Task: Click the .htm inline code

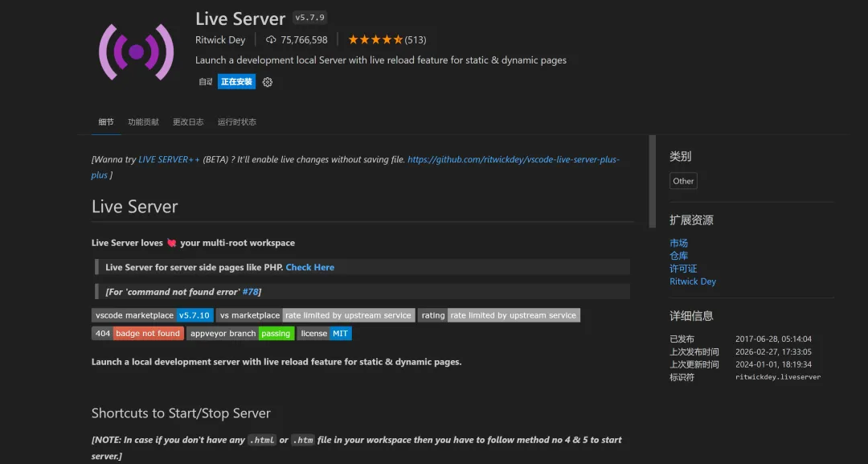Action: click(x=303, y=440)
